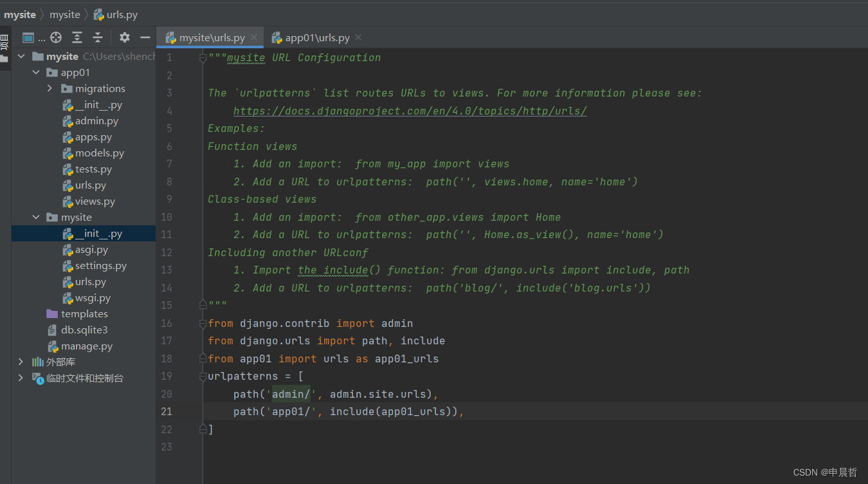868x484 pixels.
Task: Hide the Project tool window with minus icon
Action: 145,37
